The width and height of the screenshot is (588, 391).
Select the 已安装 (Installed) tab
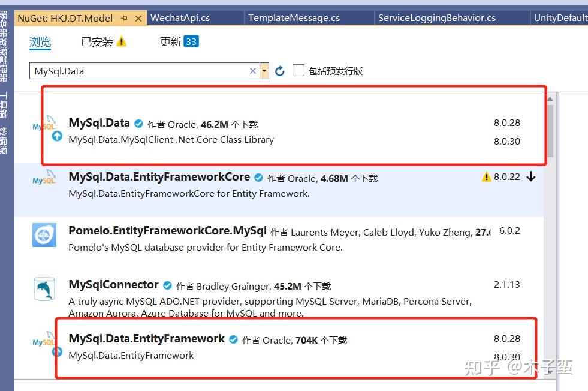(97, 41)
